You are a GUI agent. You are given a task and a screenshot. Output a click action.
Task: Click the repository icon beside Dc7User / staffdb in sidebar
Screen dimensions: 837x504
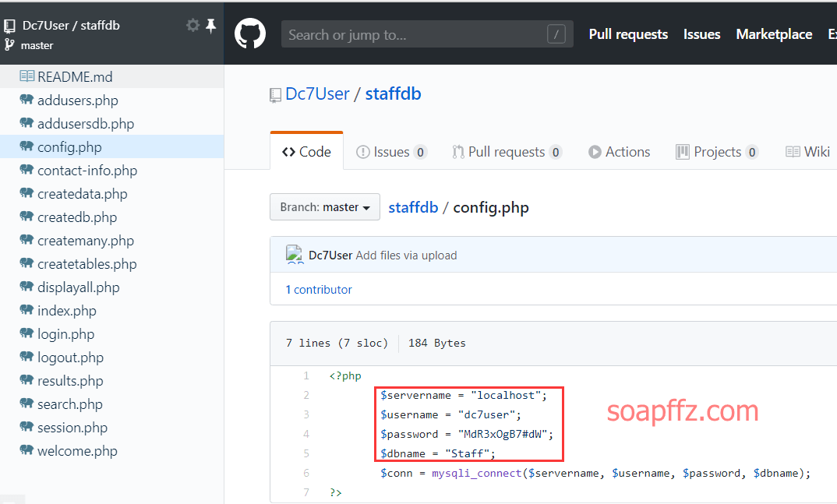(9, 26)
